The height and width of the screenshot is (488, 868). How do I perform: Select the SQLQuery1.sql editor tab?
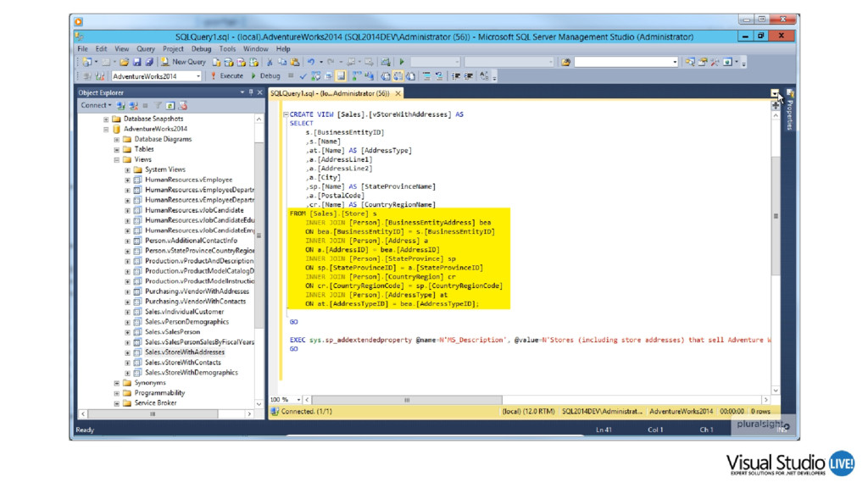pyautogui.click(x=330, y=93)
